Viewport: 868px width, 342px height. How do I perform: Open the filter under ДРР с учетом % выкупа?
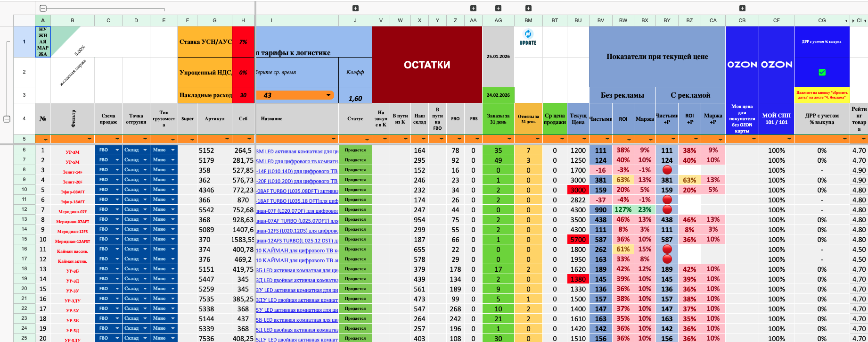click(x=845, y=139)
